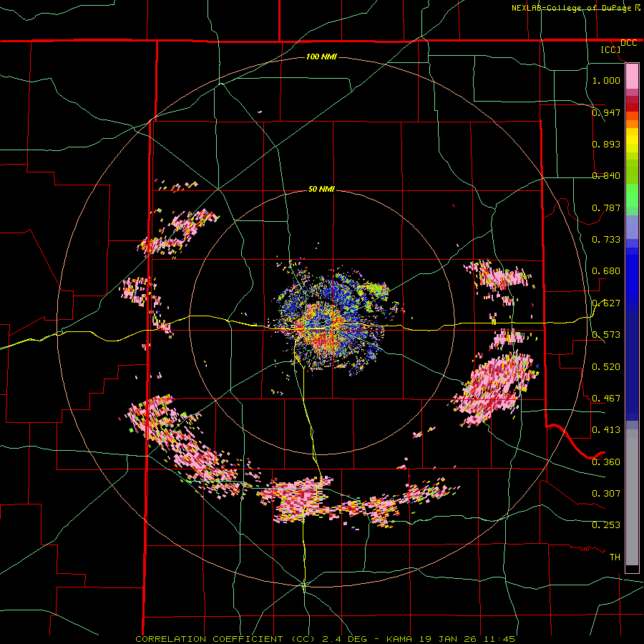Click the 0.680 scale value
644x644 pixels.
(606, 271)
